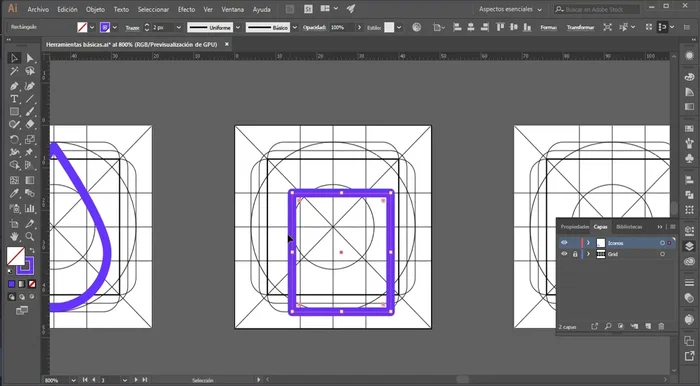Image resolution: width=700 pixels, height=386 pixels.
Task: Select the Zoom (magnifier) tool
Action: pyautogui.click(x=29, y=237)
